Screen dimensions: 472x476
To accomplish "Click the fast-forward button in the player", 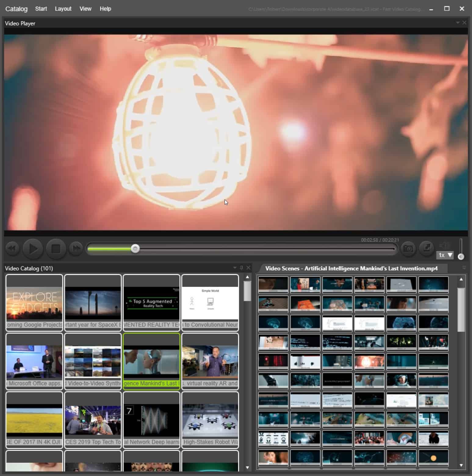I will click(76, 249).
